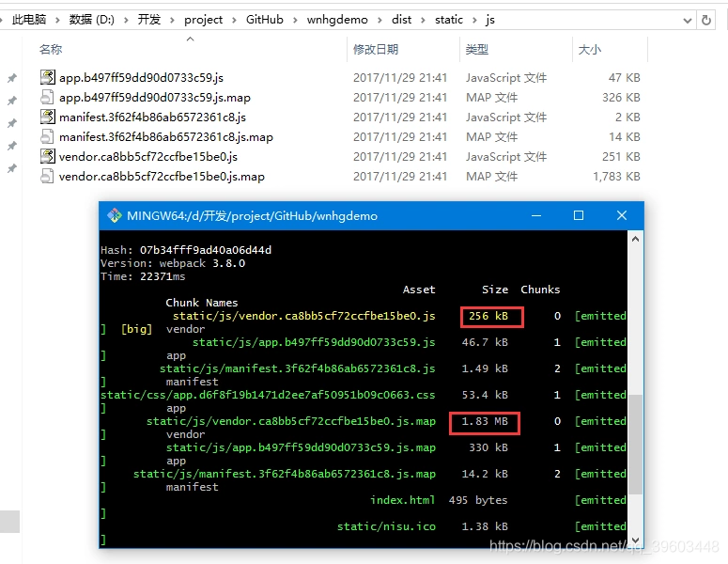Click the first pin icon in quick access
728x564 pixels.
point(12,78)
